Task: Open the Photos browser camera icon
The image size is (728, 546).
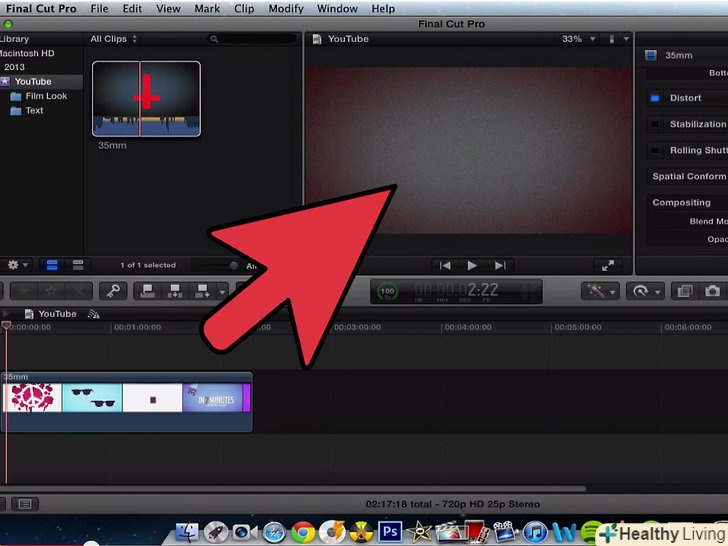Action: pyautogui.click(x=712, y=291)
